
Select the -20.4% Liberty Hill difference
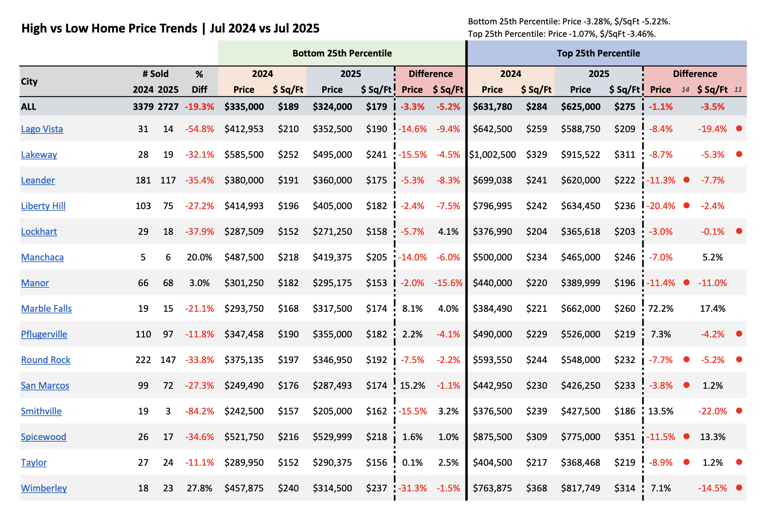661,206
